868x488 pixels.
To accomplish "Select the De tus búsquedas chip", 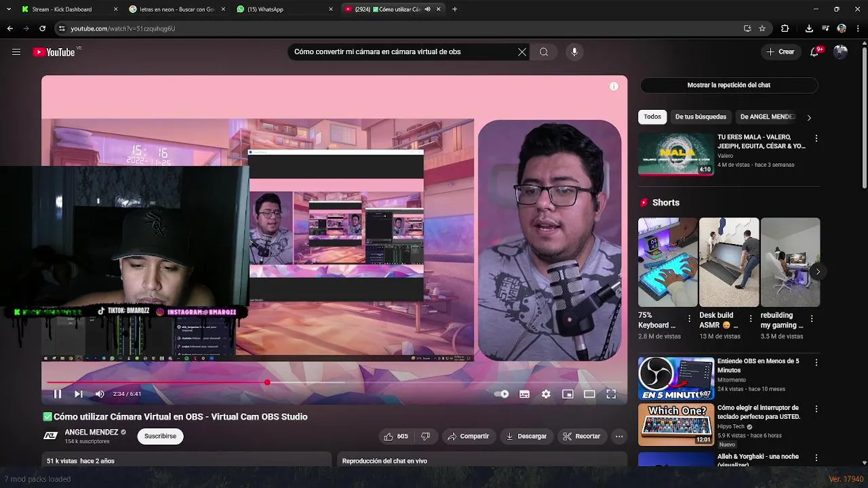I will point(701,117).
